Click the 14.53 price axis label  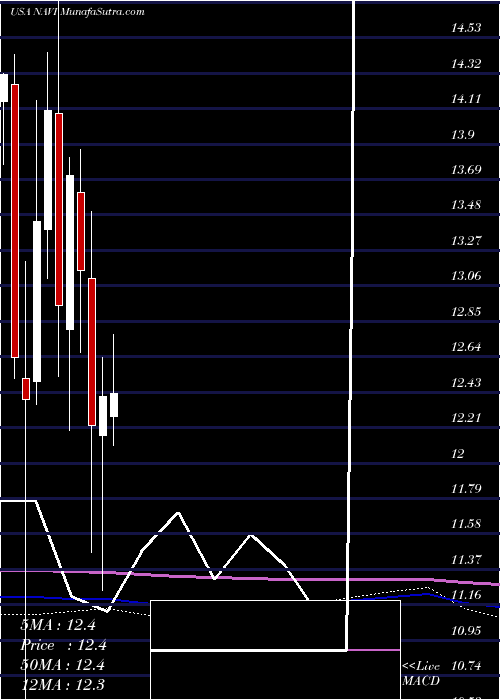coord(466,28)
